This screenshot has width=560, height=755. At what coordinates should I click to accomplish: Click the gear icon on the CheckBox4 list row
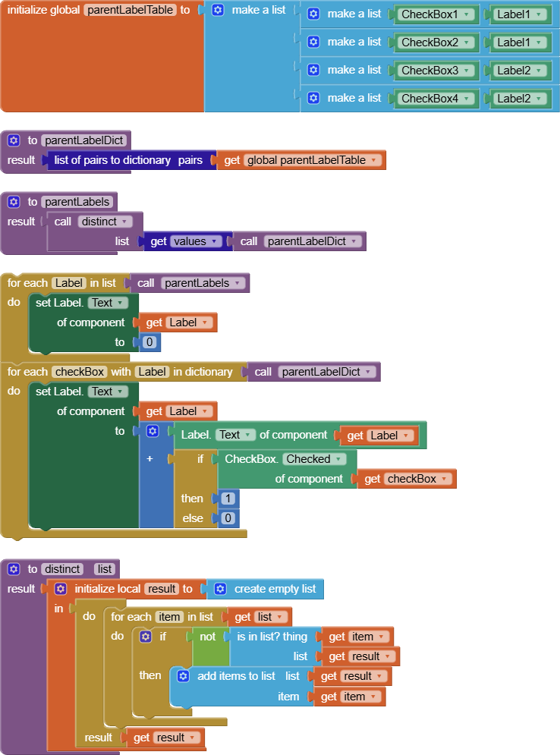point(313,98)
